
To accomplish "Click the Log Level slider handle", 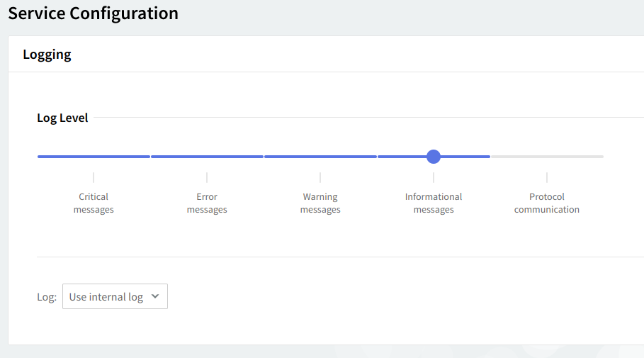I will pos(434,157).
